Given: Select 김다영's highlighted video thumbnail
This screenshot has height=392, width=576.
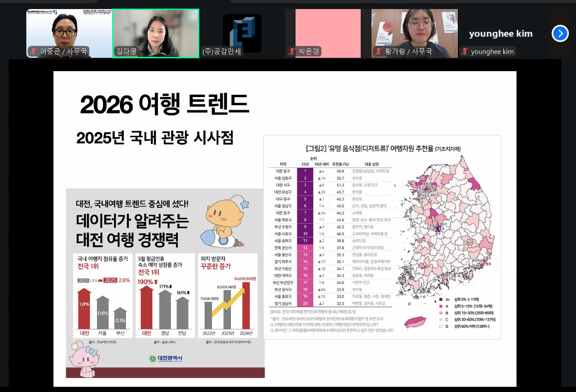Looking at the screenshot, I should click(x=156, y=33).
